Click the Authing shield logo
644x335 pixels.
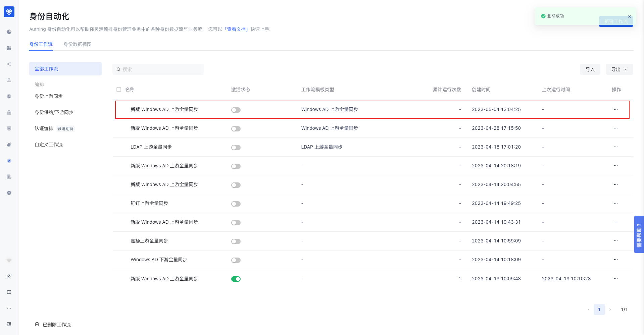(9, 12)
